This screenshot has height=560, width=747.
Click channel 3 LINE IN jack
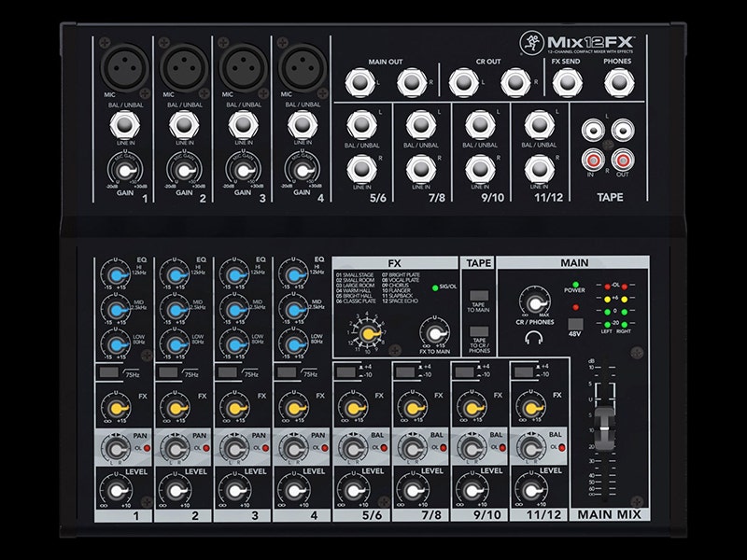(x=243, y=125)
